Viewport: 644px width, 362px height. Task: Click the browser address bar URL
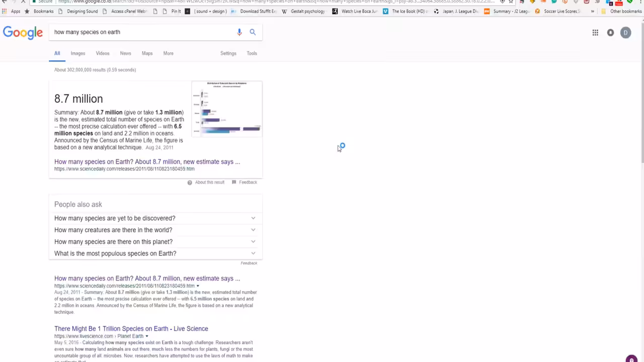click(276, 2)
